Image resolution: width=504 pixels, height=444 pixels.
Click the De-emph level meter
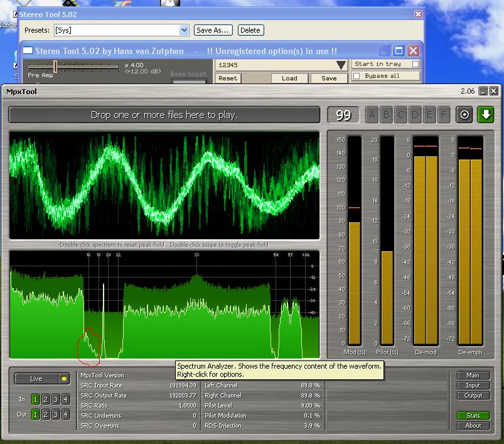point(470,241)
